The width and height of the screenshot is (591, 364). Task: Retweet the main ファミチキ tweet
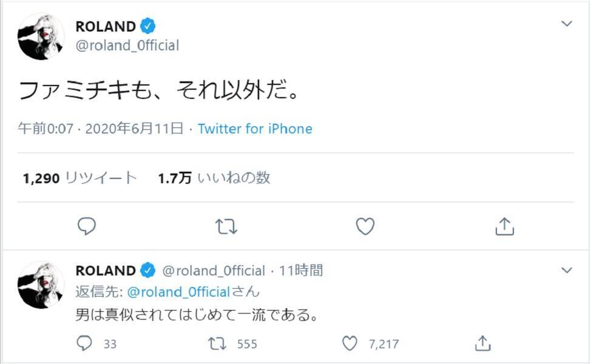click(226, 227)
